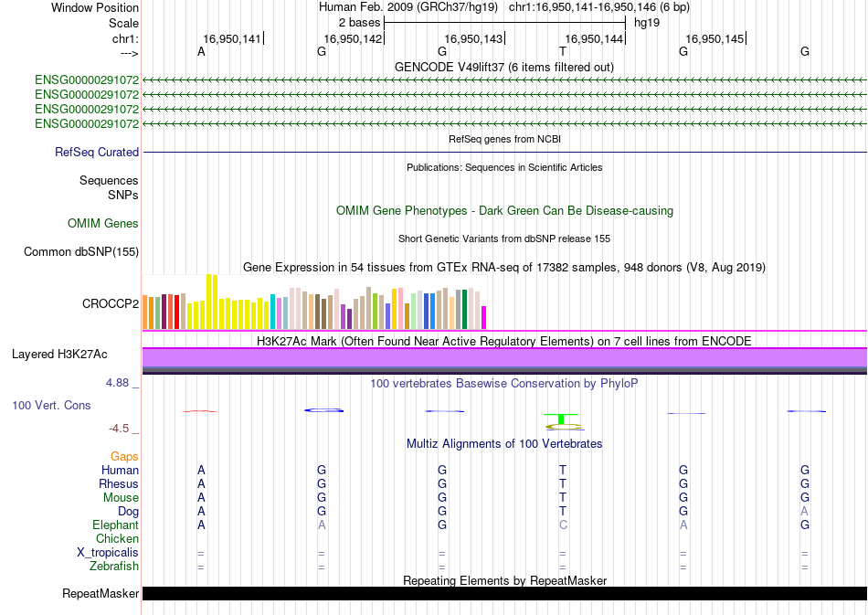Screen dimensions: 868x615
Task: Click the orange Gaps label
Action: tap(124, 456)
